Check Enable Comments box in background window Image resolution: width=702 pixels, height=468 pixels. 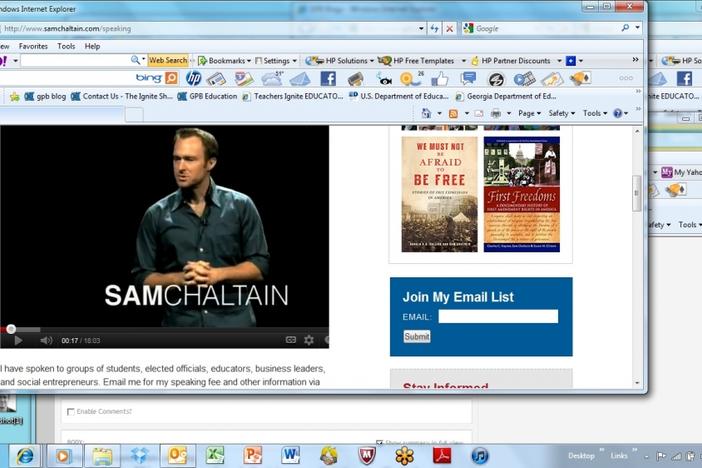click(70, 412)
